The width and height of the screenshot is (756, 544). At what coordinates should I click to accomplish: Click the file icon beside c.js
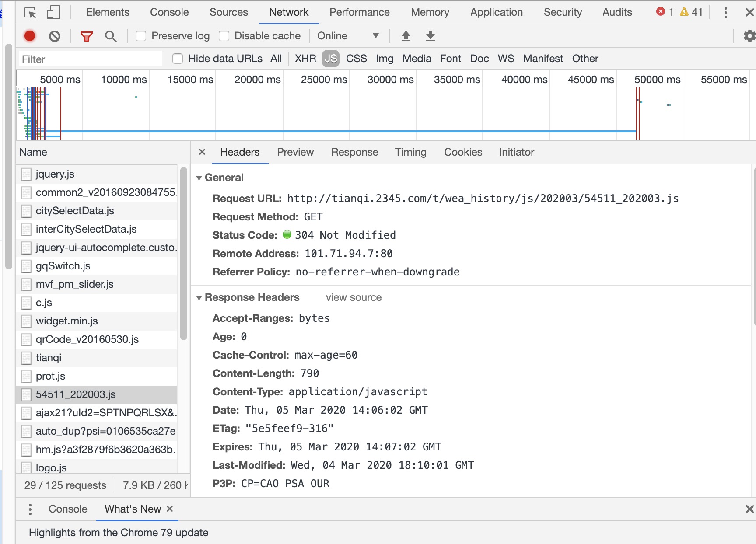pyautogui.click(x=26, y=303)
